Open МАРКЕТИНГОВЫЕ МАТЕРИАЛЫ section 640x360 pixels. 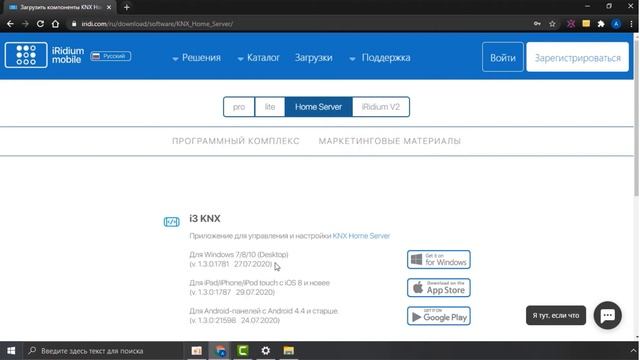pos(389,141)
